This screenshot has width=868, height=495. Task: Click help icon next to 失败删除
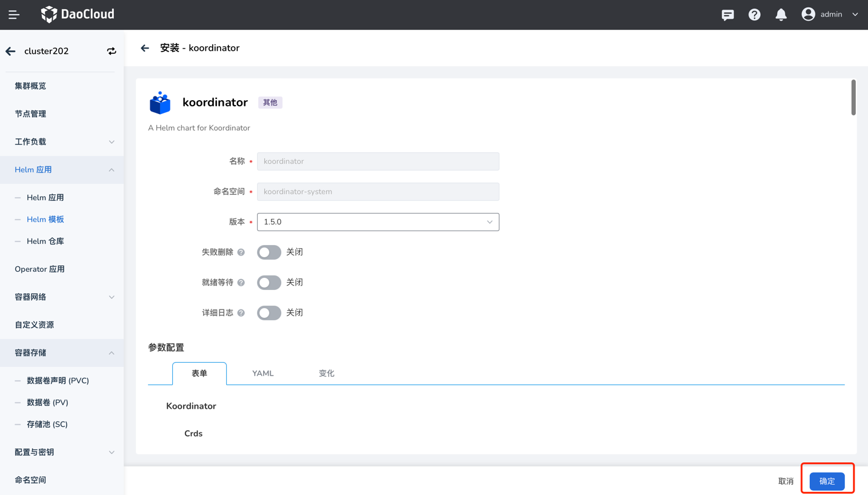(x=241, y=252)
